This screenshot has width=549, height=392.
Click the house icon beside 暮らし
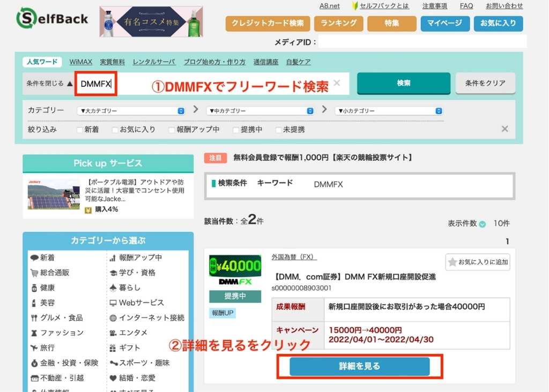click(x=113, y=288)
